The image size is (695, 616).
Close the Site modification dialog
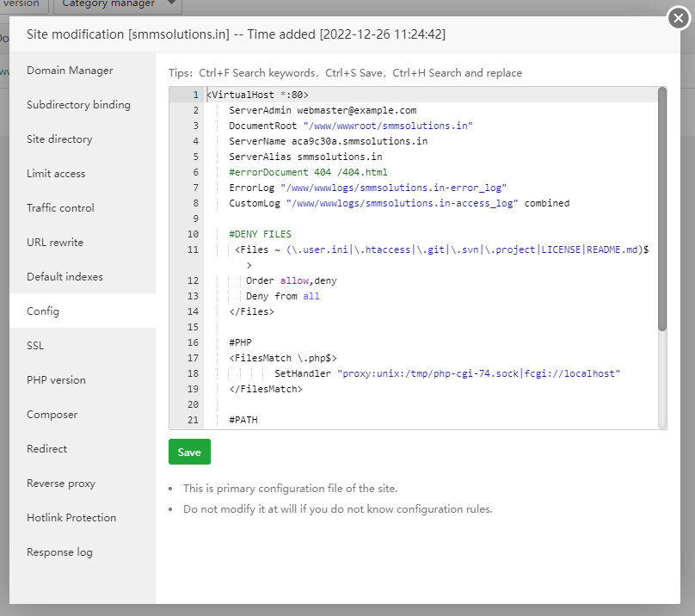pyautogui.click(x=679, y=18)
